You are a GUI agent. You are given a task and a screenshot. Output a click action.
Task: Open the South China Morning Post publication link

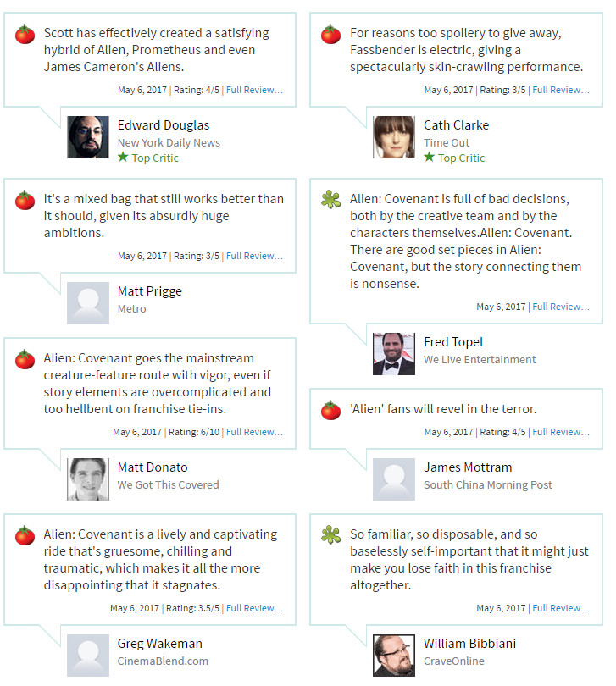[488, 485]
